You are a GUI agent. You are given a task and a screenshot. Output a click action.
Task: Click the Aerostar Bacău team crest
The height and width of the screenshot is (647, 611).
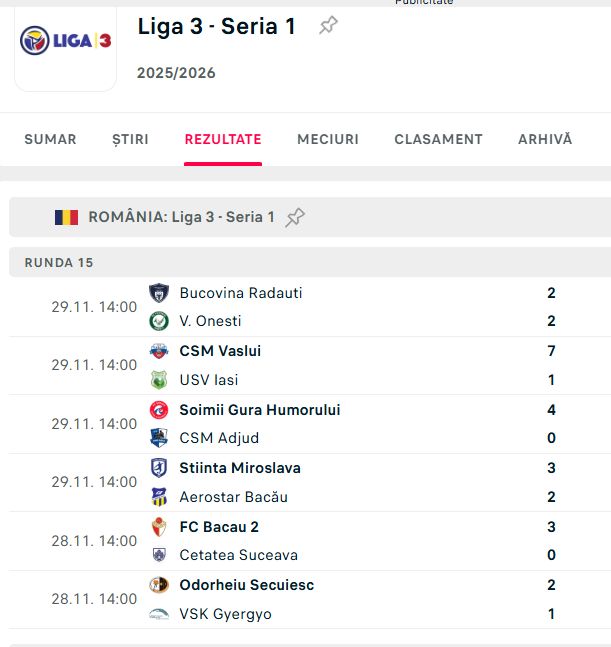point(159,497)
